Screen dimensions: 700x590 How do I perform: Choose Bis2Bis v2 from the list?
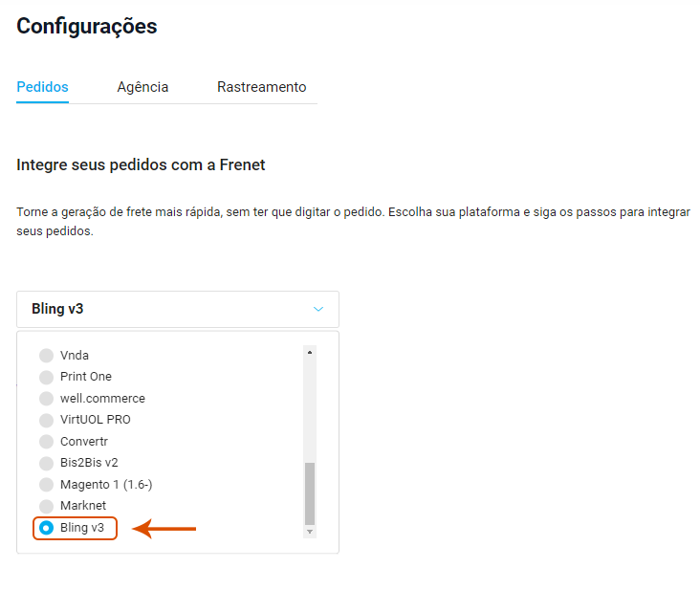click(x=46, y=463)
